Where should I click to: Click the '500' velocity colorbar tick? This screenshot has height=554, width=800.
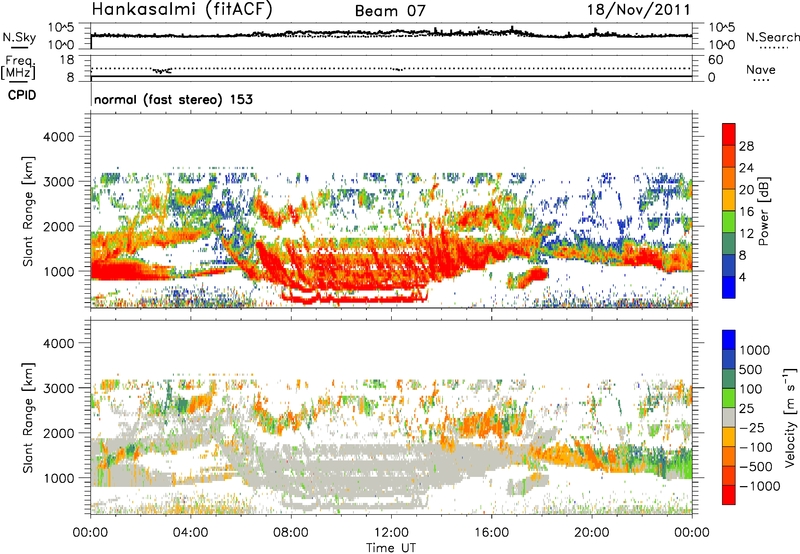click(751, 369)
